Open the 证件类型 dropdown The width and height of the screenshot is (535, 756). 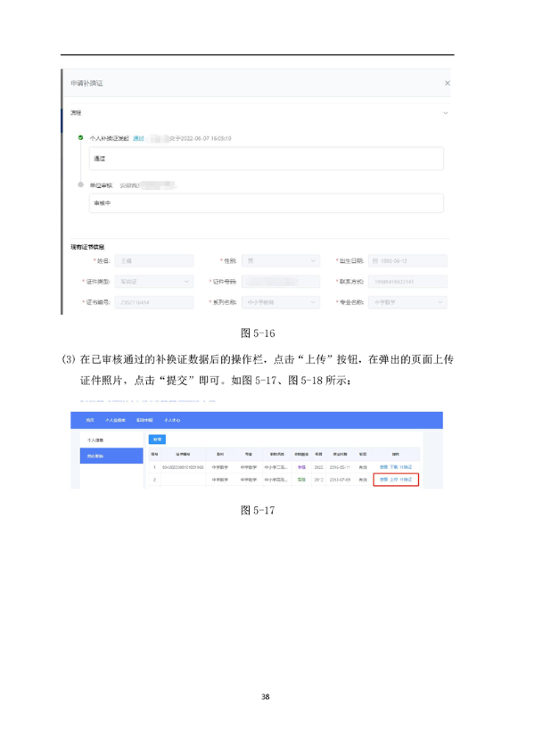tap(154, 282)
